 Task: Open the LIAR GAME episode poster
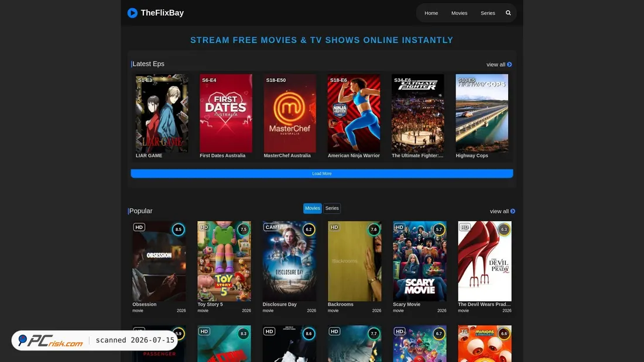[x=162, y=113]
